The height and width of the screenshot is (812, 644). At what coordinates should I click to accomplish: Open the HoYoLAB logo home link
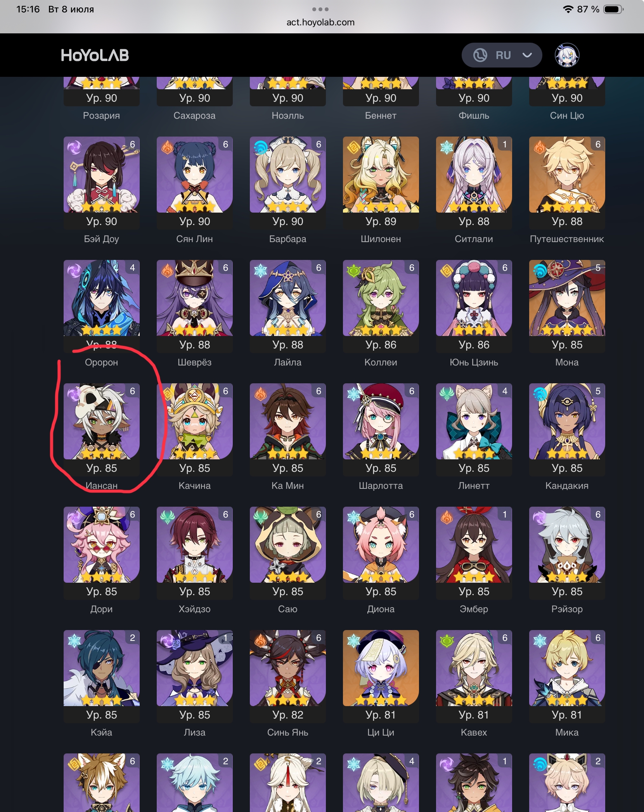click(x=95, y=55)
